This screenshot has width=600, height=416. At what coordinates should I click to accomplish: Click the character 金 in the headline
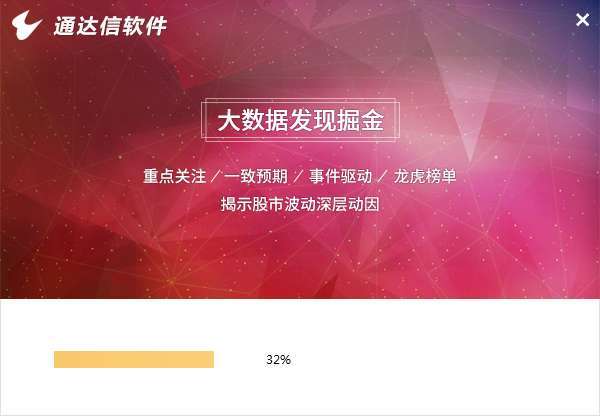point(372,121)
